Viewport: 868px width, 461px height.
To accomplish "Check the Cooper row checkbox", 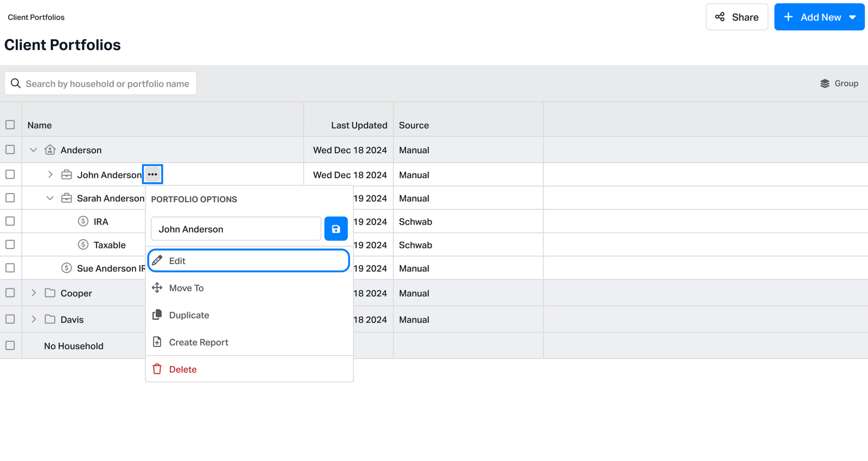I will tap(10, 293).
